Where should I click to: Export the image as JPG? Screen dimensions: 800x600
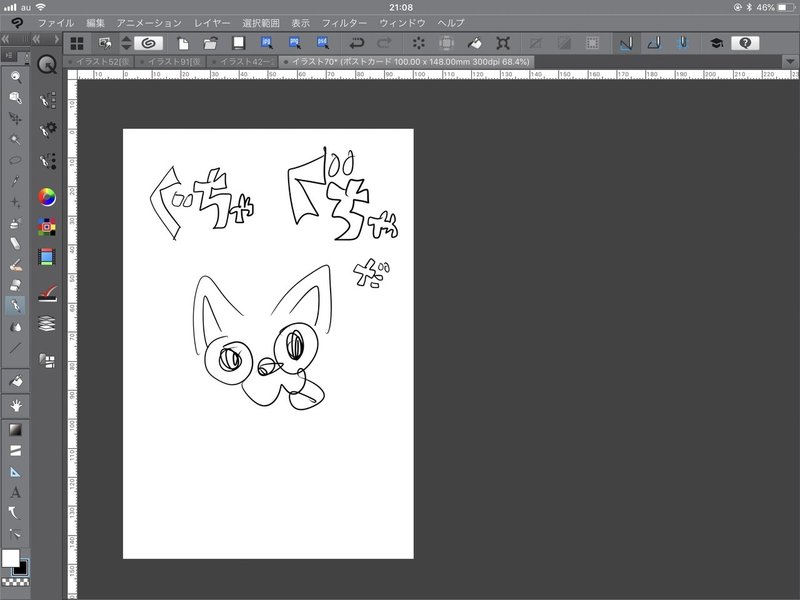[x=266, y=43]
